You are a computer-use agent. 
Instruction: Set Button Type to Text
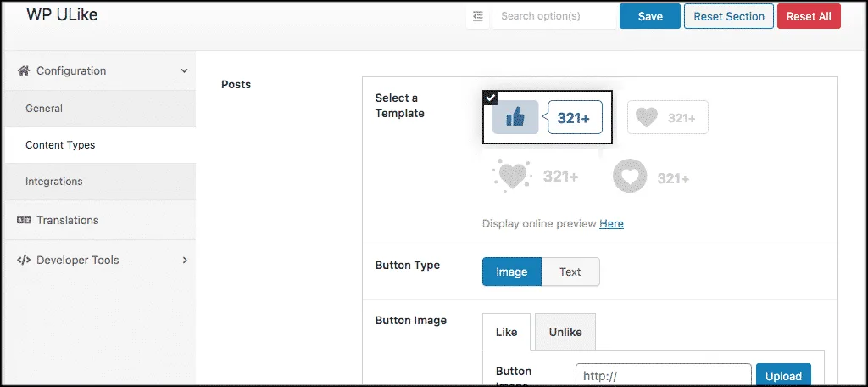[570, 272]
